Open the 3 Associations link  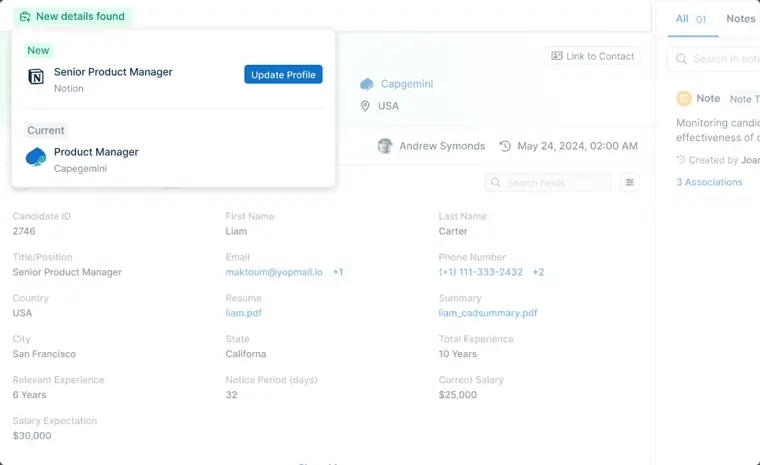[x=709, y=182]
